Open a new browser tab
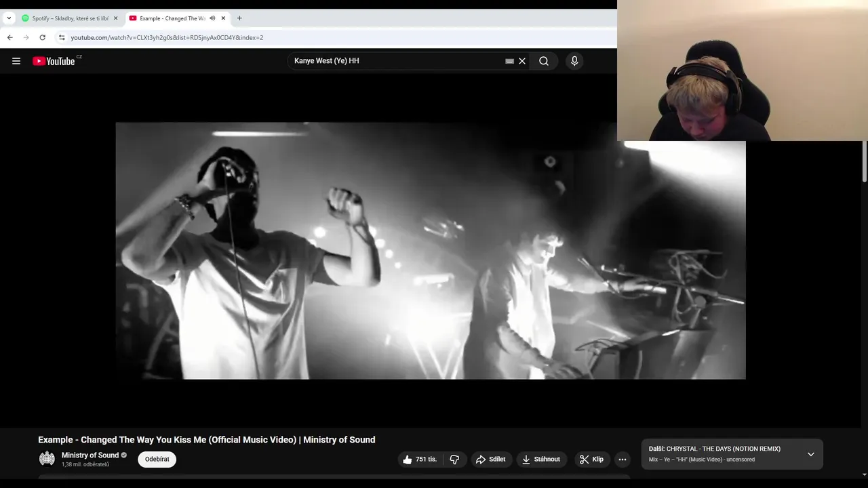Viewport: 868px width, 488px height. (239, 18)
